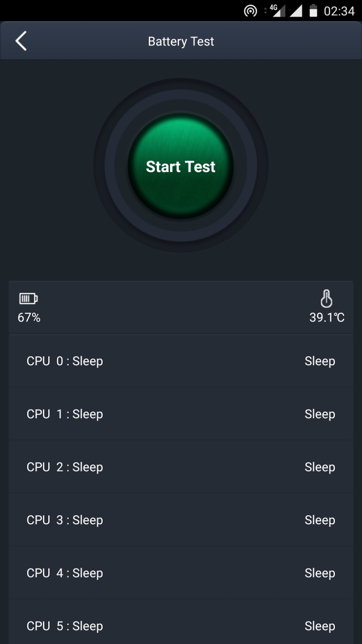Tap the battery level icon
The height and width of the screenshot is (644, 362).
28,299
